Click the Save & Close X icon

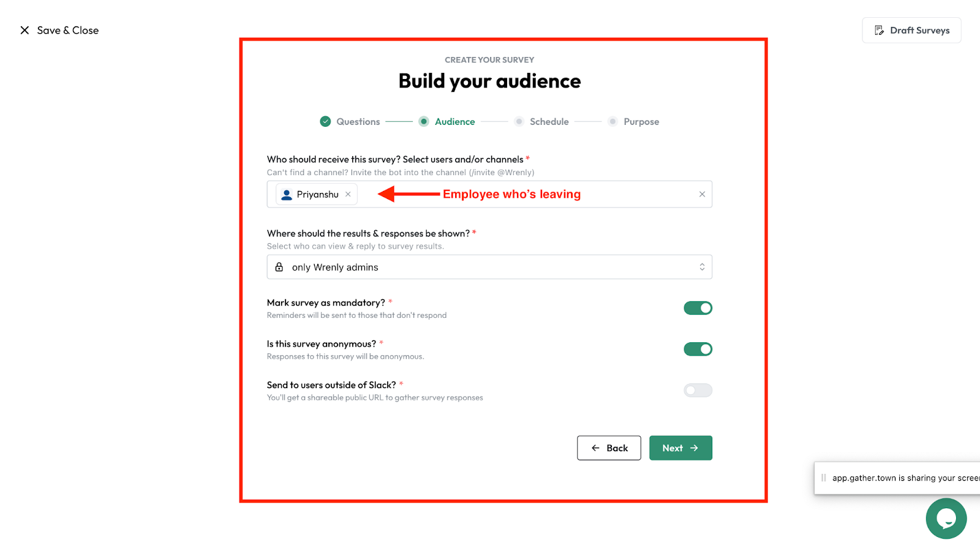coord(24,30)
